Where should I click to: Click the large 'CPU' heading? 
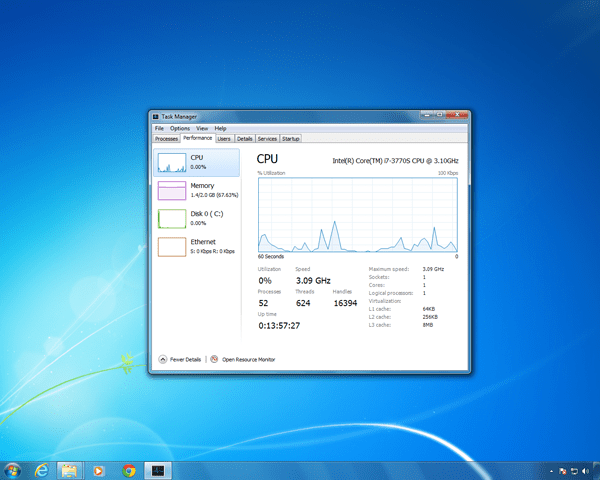click(x=267, y=159)
